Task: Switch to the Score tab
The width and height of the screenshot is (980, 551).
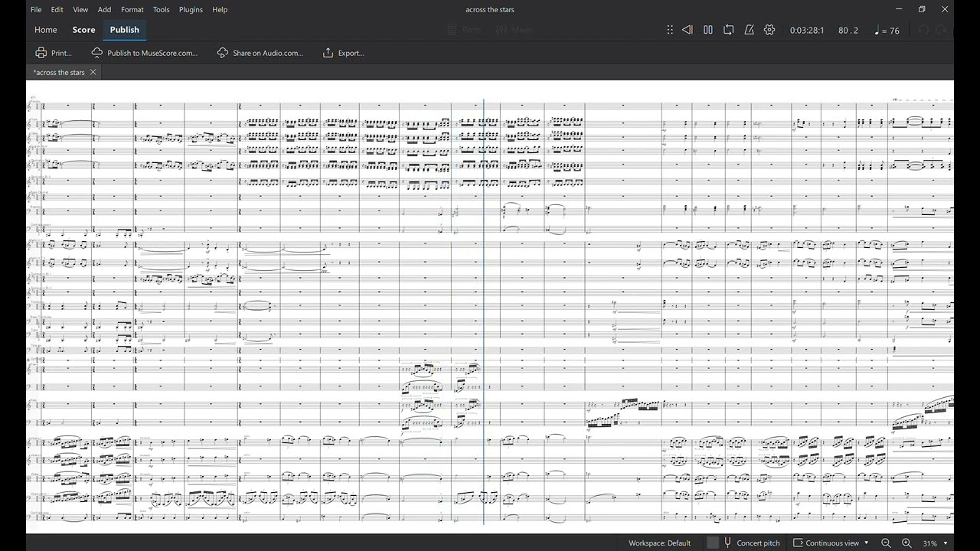Action: click(x=84, y=30)
